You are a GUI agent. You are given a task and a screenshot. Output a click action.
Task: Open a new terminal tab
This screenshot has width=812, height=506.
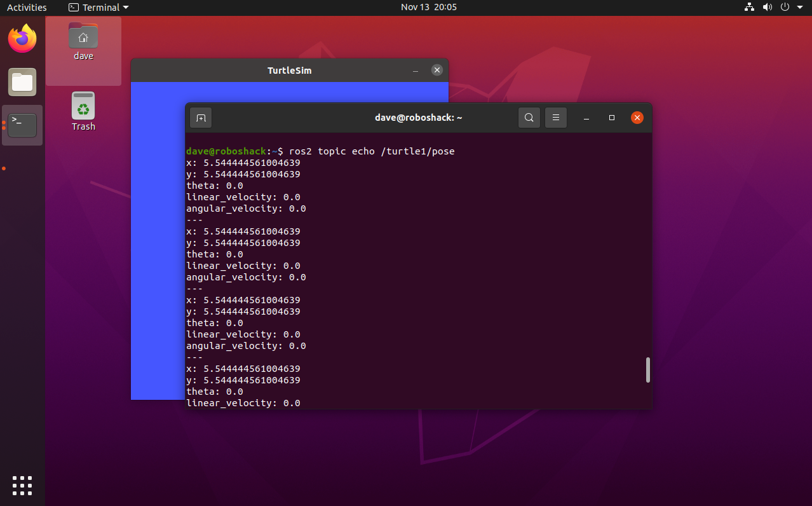(x=201, y=118)
